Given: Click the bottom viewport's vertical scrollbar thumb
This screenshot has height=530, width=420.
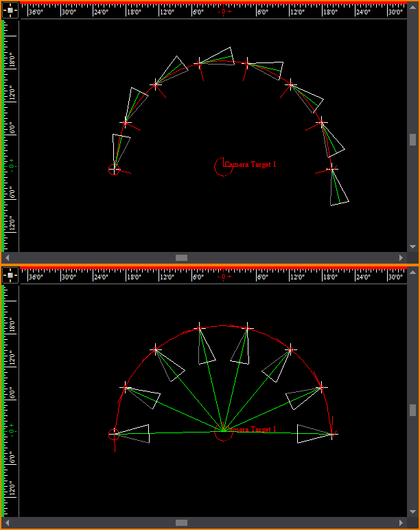Looking at the screenshot, I should (412, 410).
